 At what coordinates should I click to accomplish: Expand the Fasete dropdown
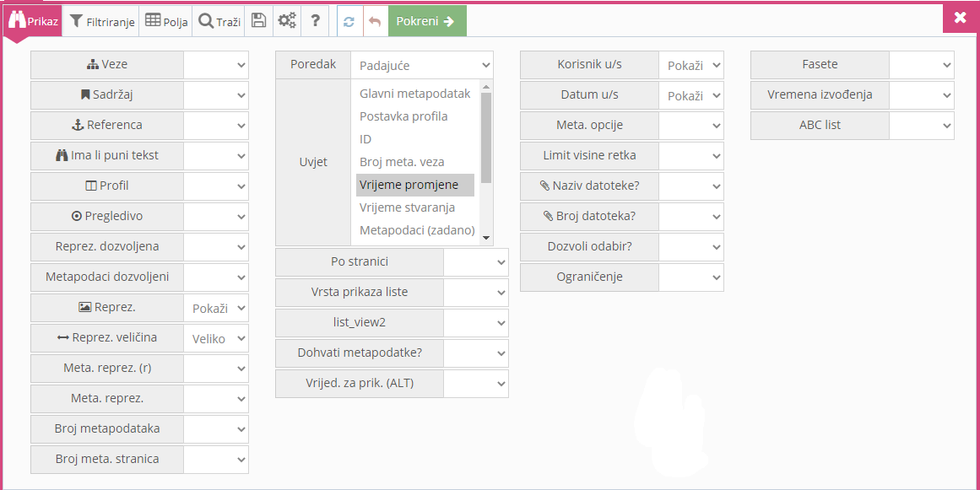[x=921, y=64]
